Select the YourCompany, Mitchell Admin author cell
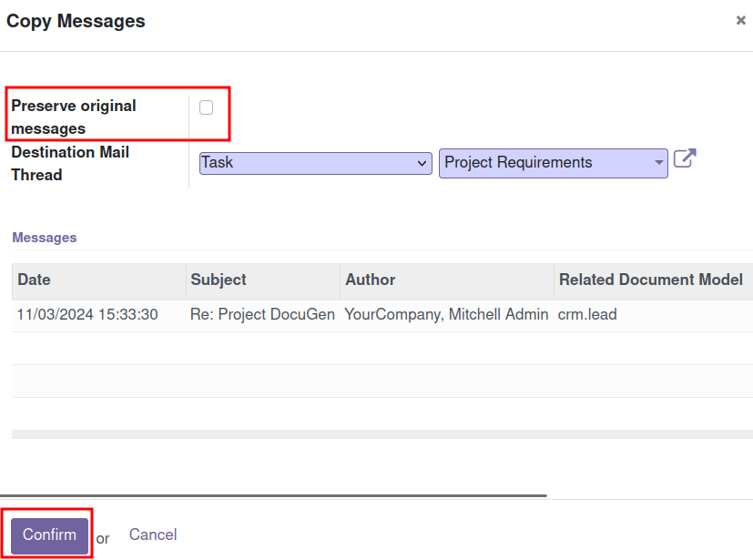The image size is (753, 560). pos(446,314)
